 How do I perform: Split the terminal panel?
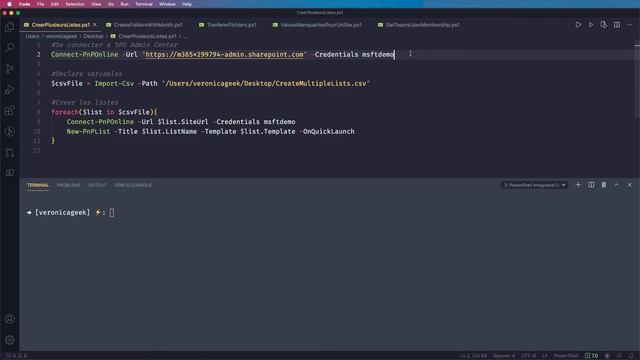(591, 185)
